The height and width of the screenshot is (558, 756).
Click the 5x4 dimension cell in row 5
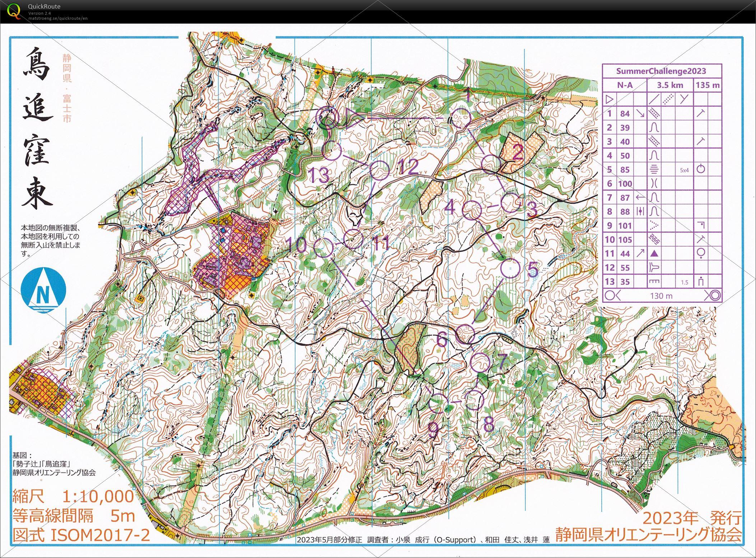684,170
